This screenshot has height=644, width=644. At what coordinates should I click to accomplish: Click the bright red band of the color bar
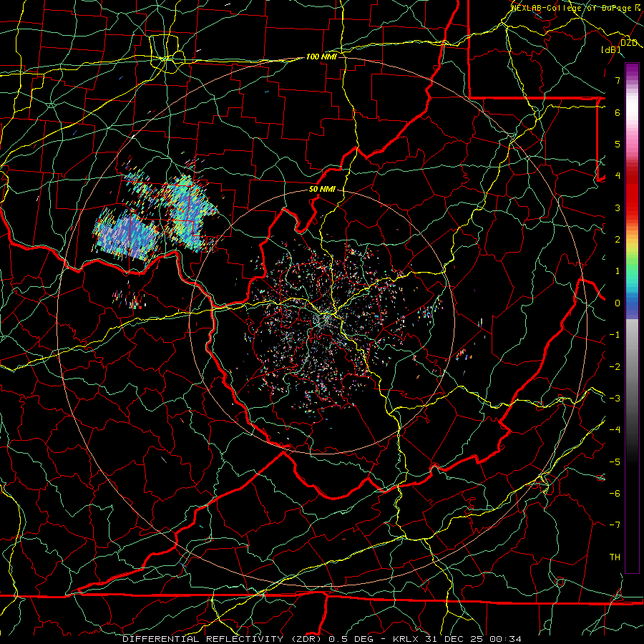coord(632,197)
